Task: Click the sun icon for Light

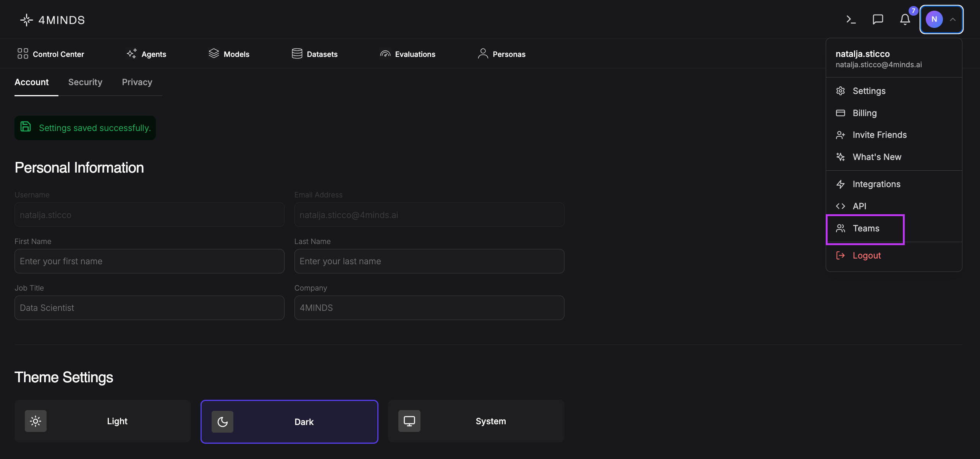Action: (36, 421)
